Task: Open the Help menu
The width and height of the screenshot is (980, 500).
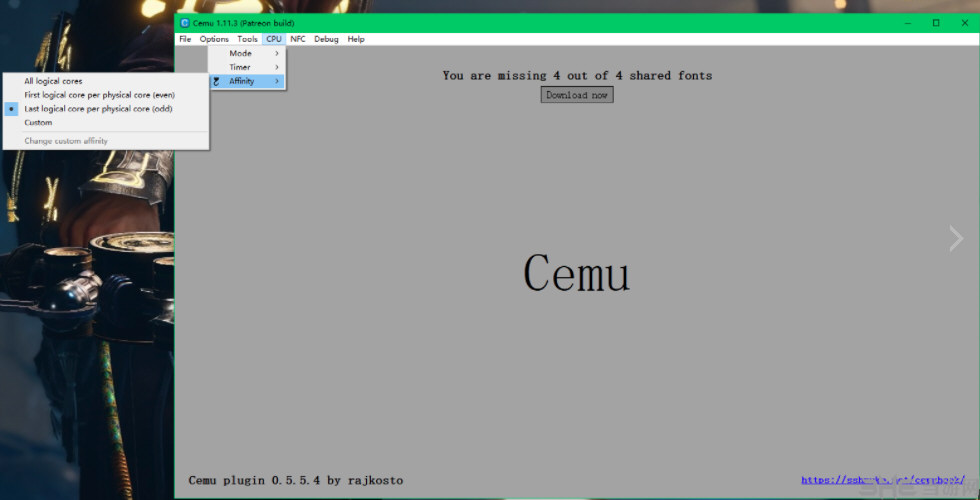Action: coord(356,39)
